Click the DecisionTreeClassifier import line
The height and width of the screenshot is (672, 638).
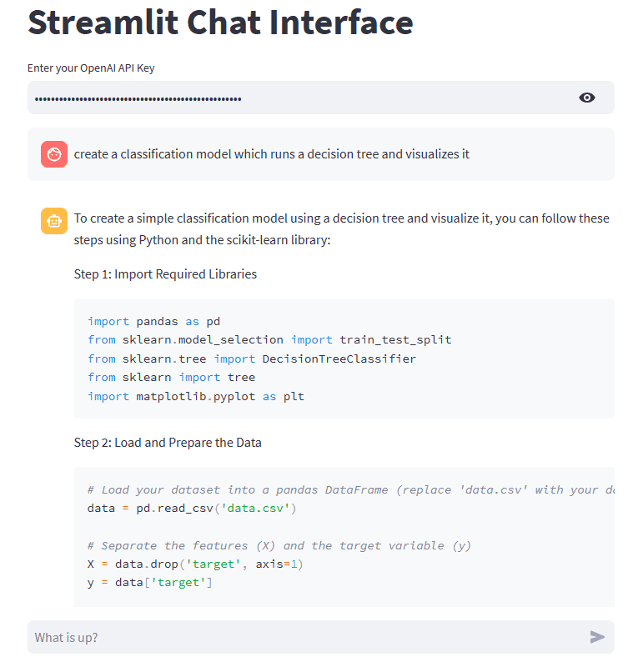(250, 358)
